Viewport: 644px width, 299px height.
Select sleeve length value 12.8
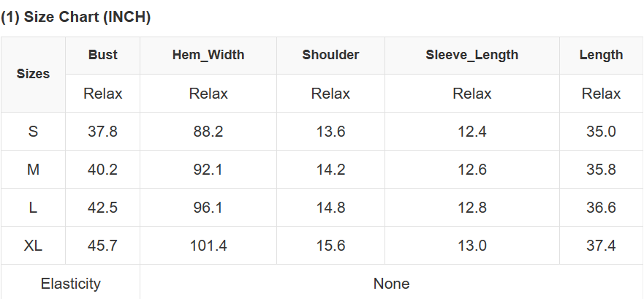click(471, 208)
